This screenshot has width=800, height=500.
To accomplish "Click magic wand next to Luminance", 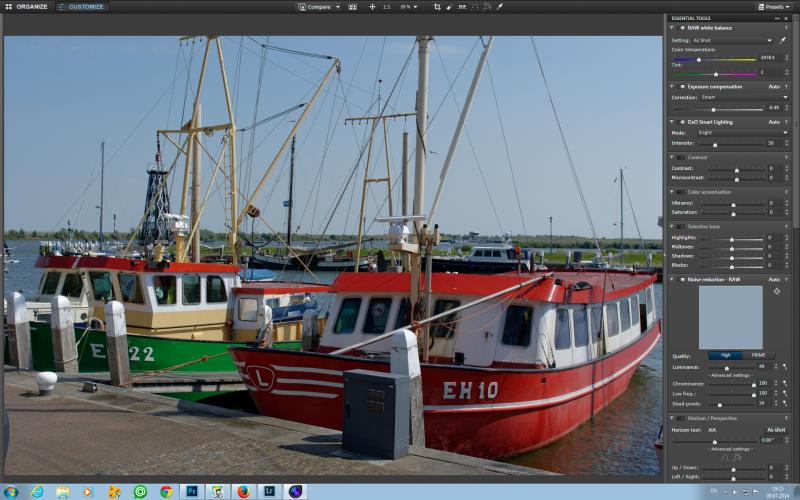I will point(785,367).
